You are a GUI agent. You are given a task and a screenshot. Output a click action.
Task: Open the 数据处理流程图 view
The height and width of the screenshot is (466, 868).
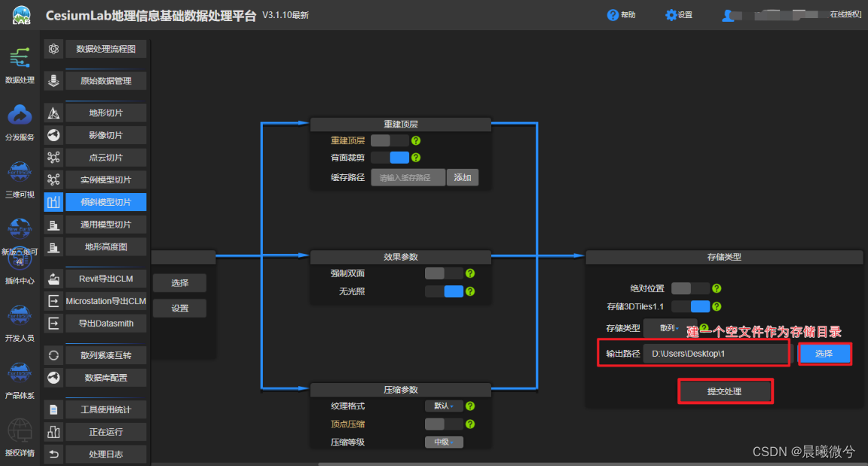pos(105,48)
